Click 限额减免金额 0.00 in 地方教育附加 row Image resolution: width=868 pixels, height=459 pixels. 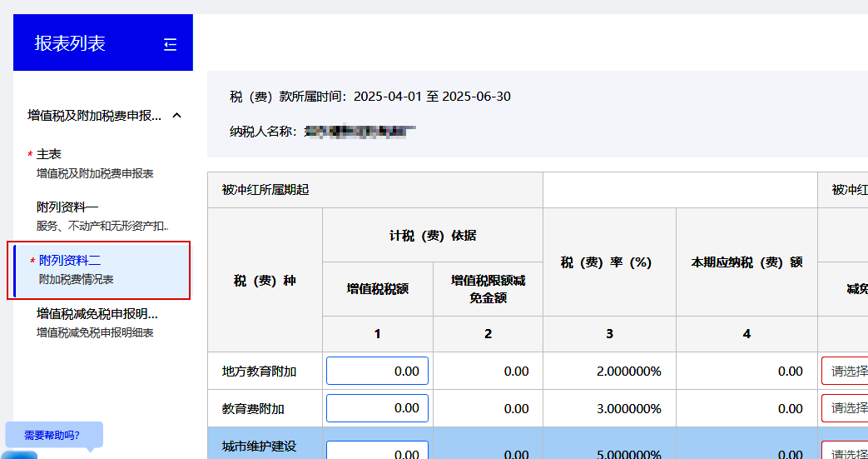click(488, 371)
